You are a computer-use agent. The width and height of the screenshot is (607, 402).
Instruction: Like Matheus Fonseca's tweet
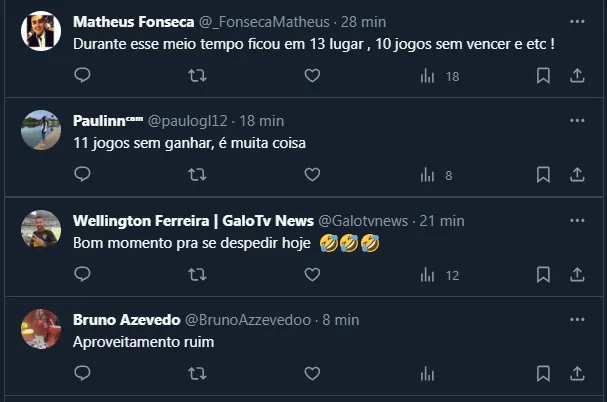(x=312, y=75)
